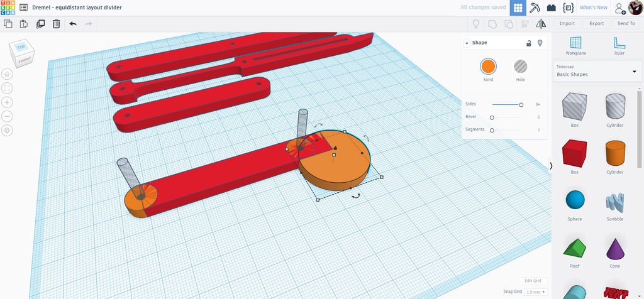Duplicate the selected shape
The width and height of the screenshot is (644, 299).
click(x=40, y=24)
